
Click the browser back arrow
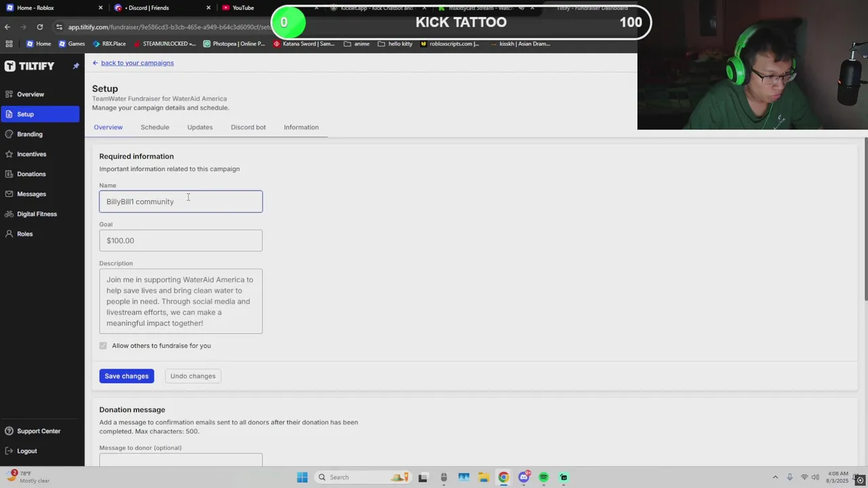click(x=7, y=27)
